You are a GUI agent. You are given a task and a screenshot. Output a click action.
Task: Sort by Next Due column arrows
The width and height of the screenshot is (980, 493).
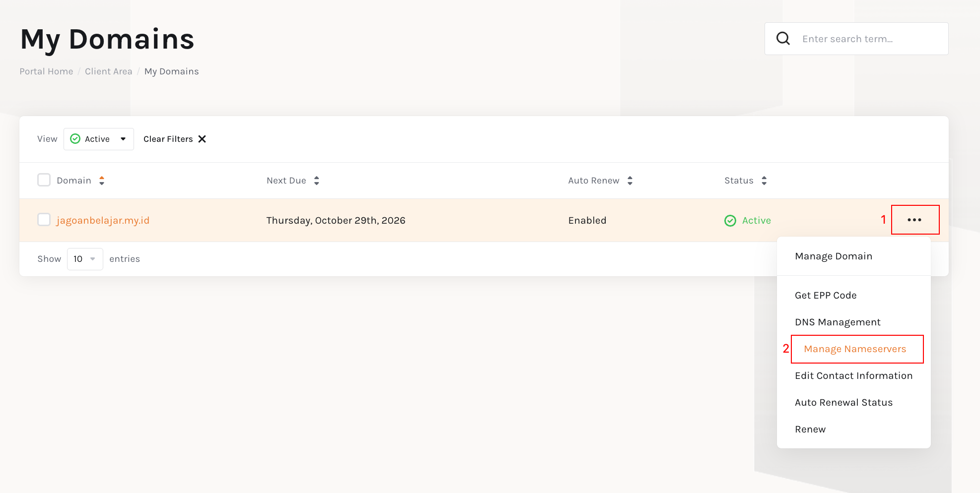pos(317,181)
